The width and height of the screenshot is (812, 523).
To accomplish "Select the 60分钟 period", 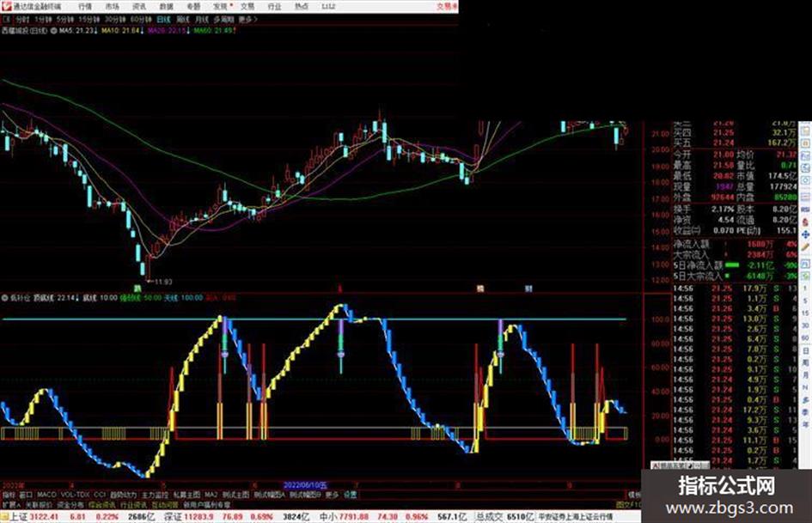I will [141, 19].
